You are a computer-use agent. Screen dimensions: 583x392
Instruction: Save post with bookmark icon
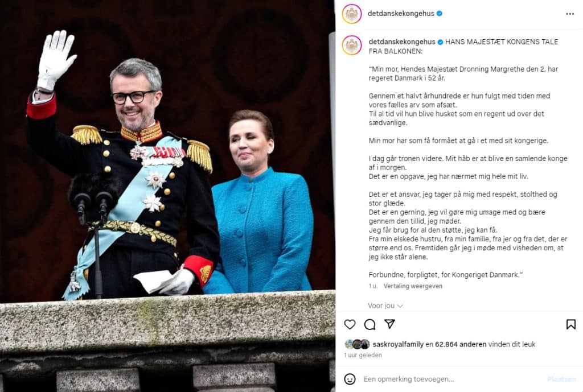click(570, 324)
